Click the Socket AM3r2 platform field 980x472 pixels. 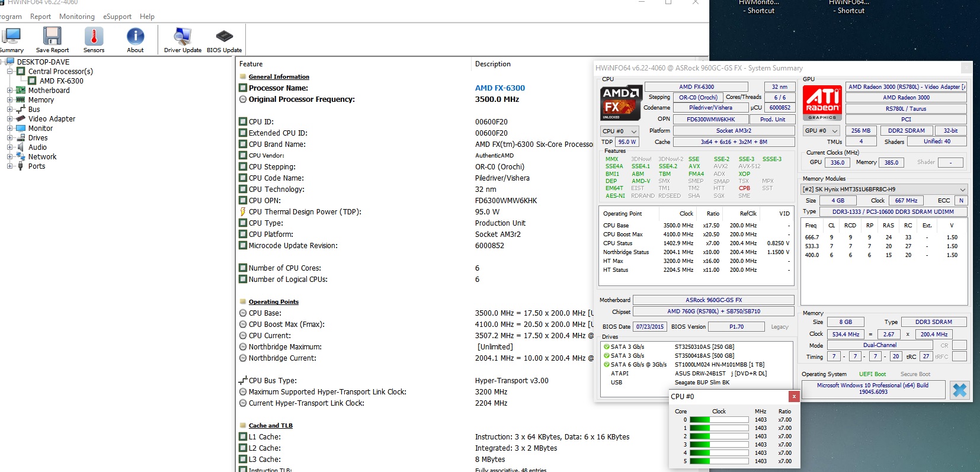[734, 131]
